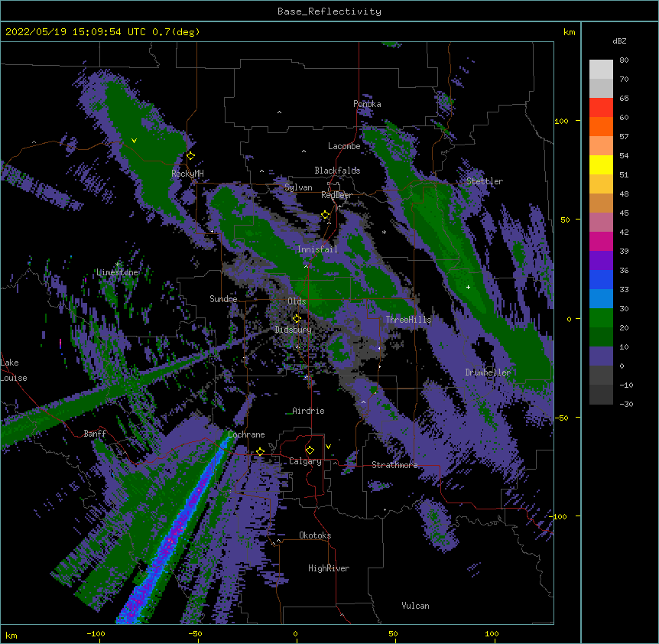Click the Ponoka label on the map
Viewport: 659px width, 644px height.
click(367, 104)
